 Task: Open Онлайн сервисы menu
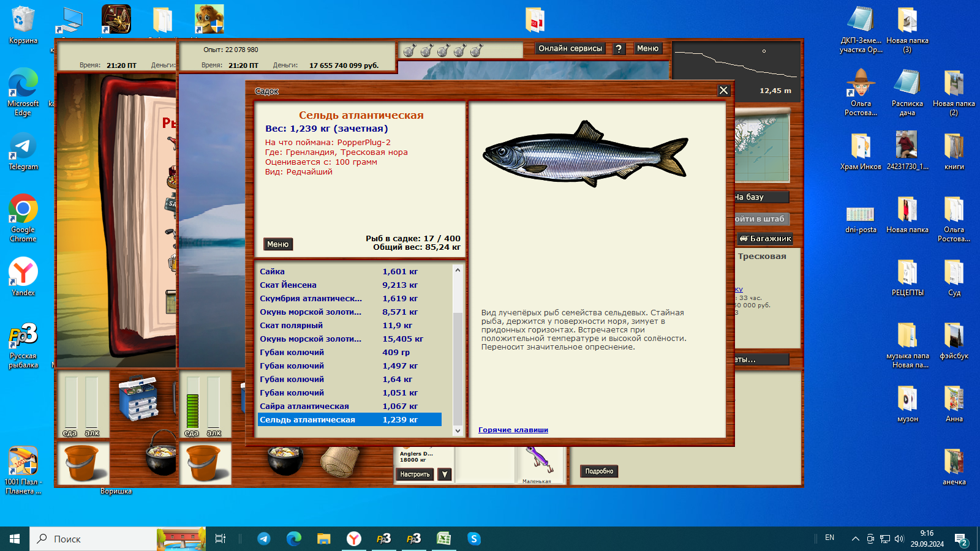coord(570,48)
